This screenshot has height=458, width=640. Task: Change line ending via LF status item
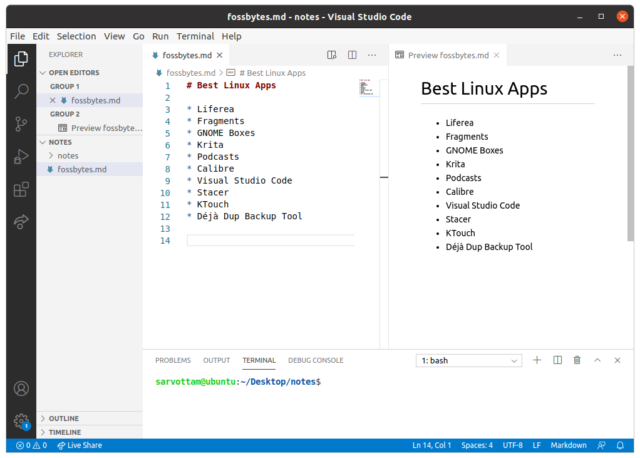[x=536, y=445]
